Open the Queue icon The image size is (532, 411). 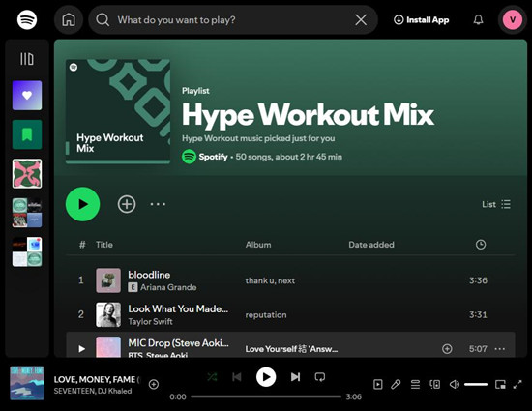pos(415,384)
